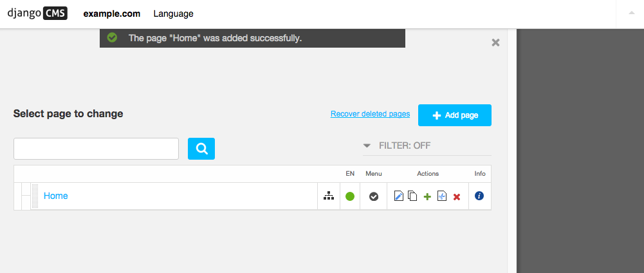
Task: Click the Recover deleted pages link
Action: [x=370, y=114]
